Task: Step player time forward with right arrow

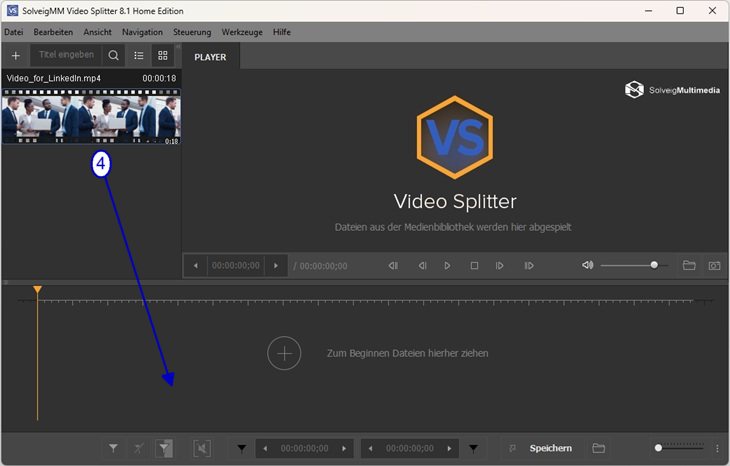Action: [276, 266]
